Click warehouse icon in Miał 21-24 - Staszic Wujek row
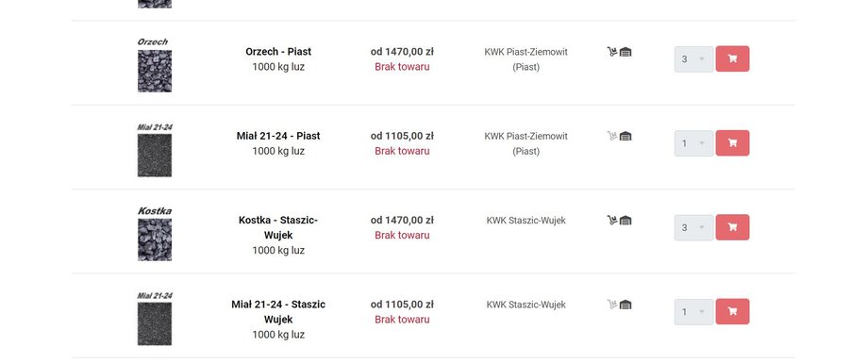The height and width of the screenshot is (363, 868). point(626,305)
